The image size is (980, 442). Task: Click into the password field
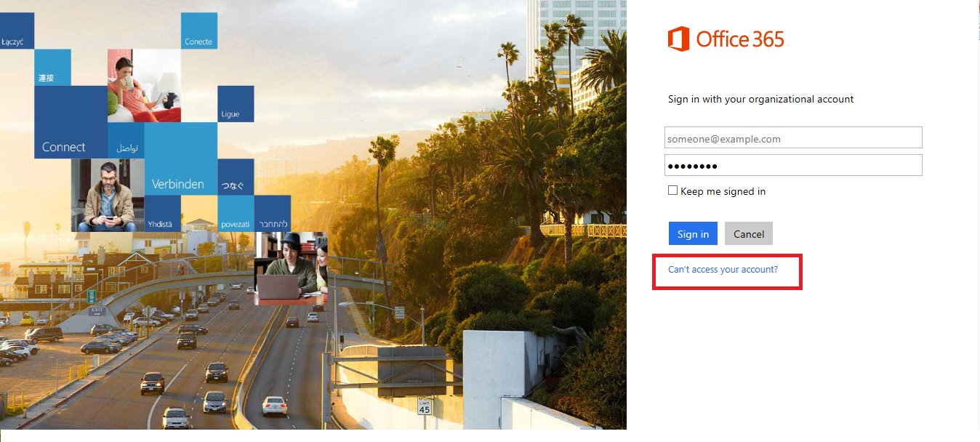[x=793, y=165]
